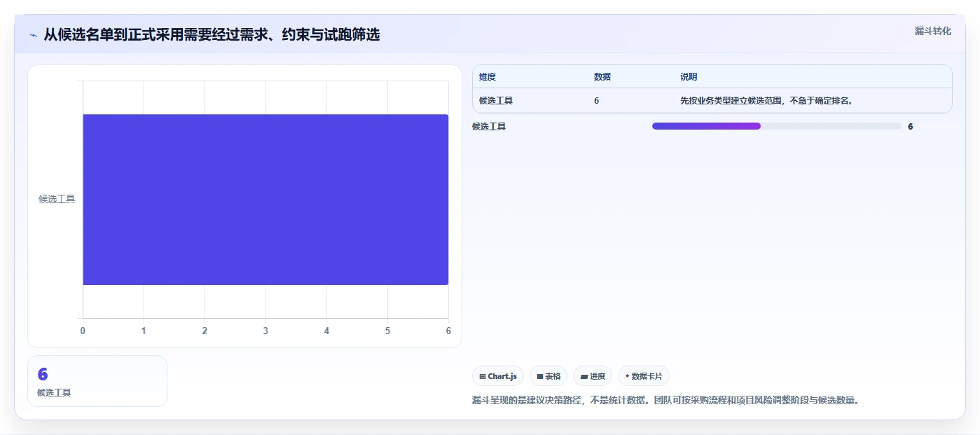Viewport: 980px width, 435px height.
Task: Click the Chart.js tag chip
Action: click(x=498, y=376)
